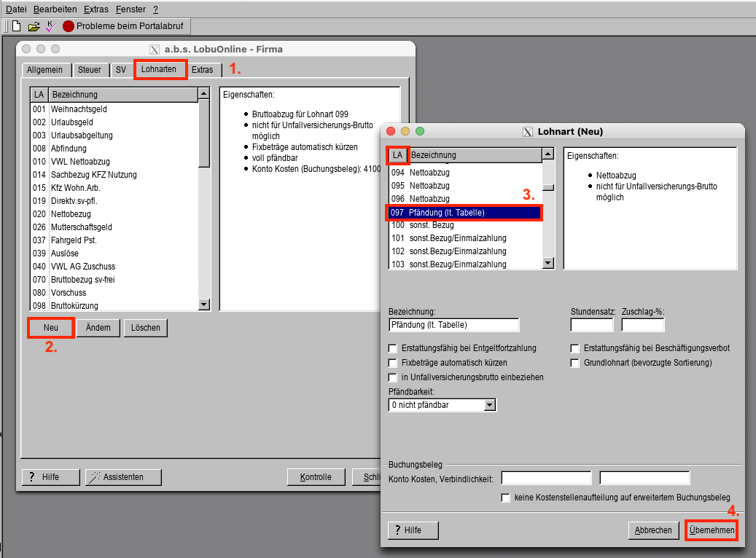
Task: Click the red Probleme beim Portalabruf indicator
Action: point(69,26)
